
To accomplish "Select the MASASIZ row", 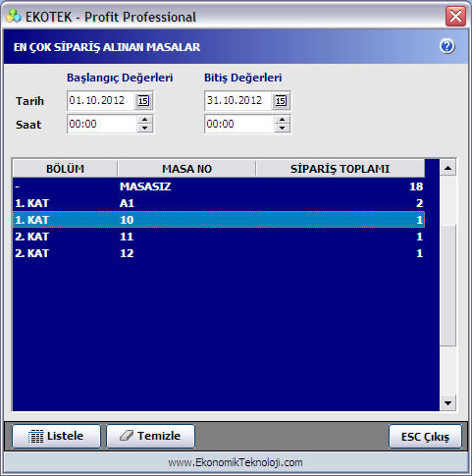I will (x=219, y=186).
